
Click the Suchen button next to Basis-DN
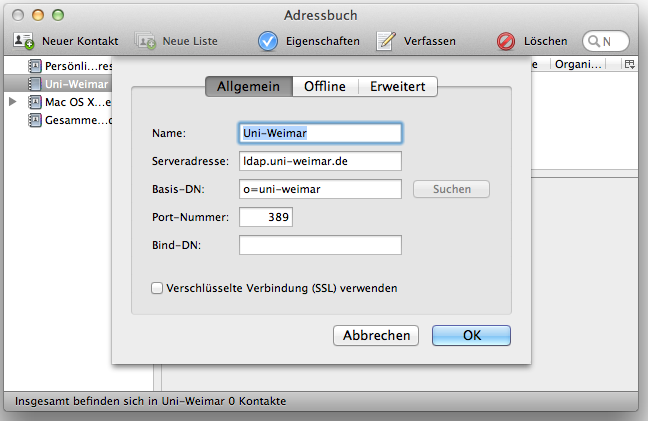tap(452, 189)
